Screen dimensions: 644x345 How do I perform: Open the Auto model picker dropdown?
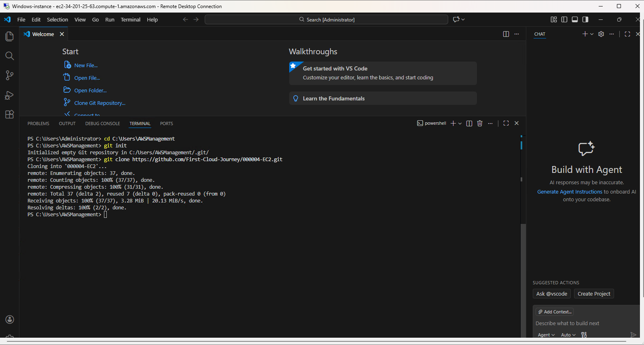(568, 335)
